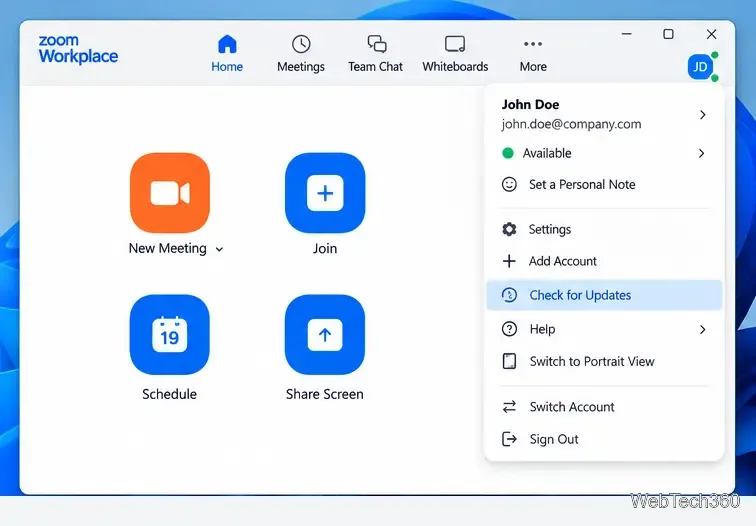Click the John Doe name
Screen dimensions: 756x526
[530, 105]
